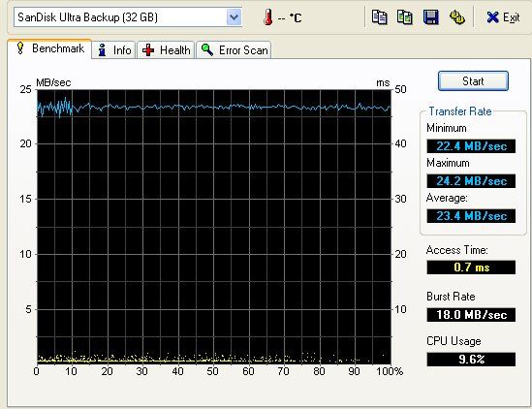Click the Exit X icon
Image resolution: width=532 pixels, height=409 pixels.
click(492, 17)
